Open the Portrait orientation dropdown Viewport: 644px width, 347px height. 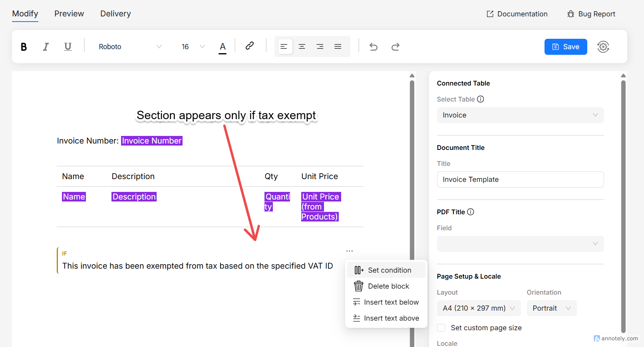tap(552, 308)
